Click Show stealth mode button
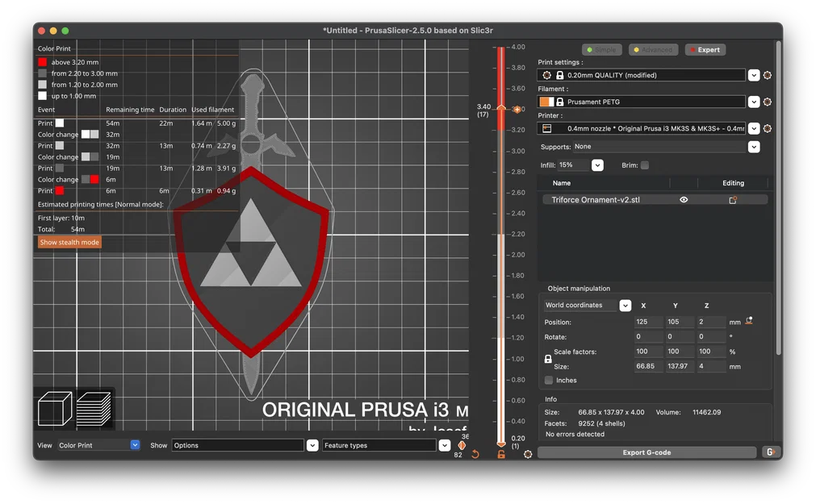 (69, 243)
